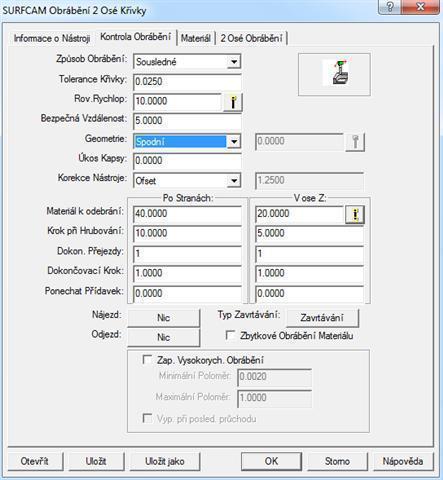Click the Úkos Kapsy input field
Viewport: 443px width, 480px height.
coord(187,161)
